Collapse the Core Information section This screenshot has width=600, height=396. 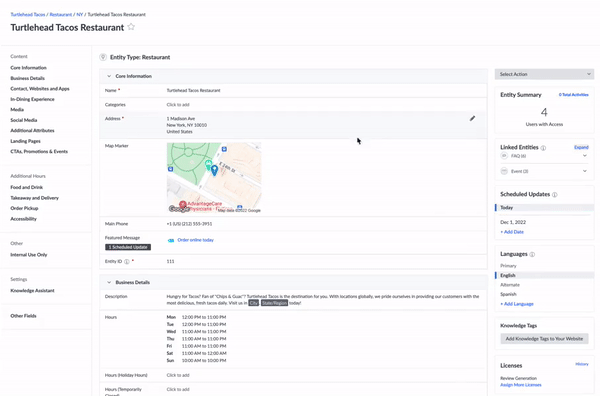tap(109, 76)
